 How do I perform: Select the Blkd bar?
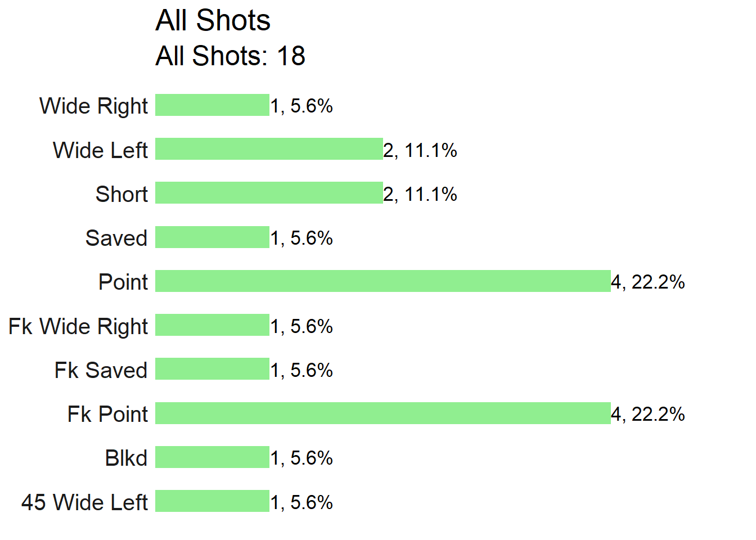pos(212,457)
